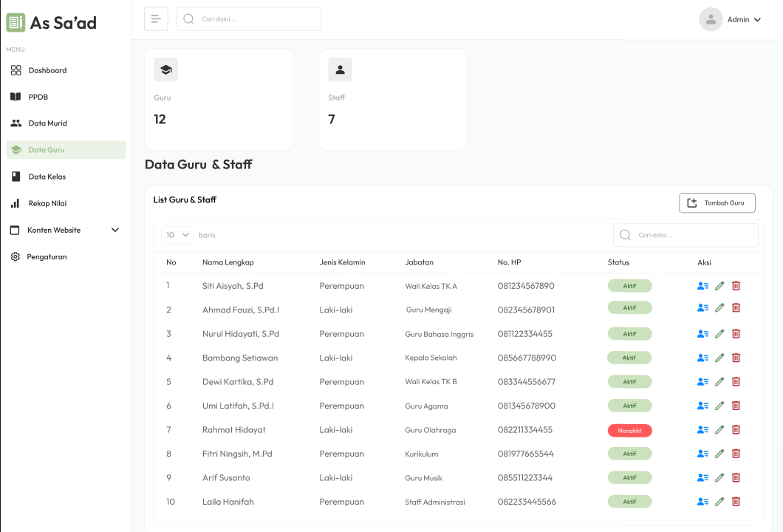View profile icon for Bambang Setiawan
This screenshot has width=783, height=532.
point(702,358)
